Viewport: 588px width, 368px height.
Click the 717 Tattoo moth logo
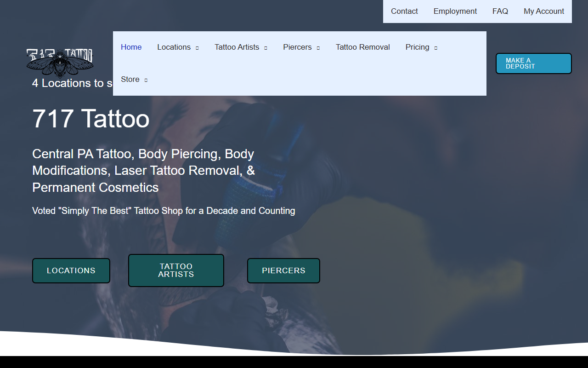click(60, 63)
